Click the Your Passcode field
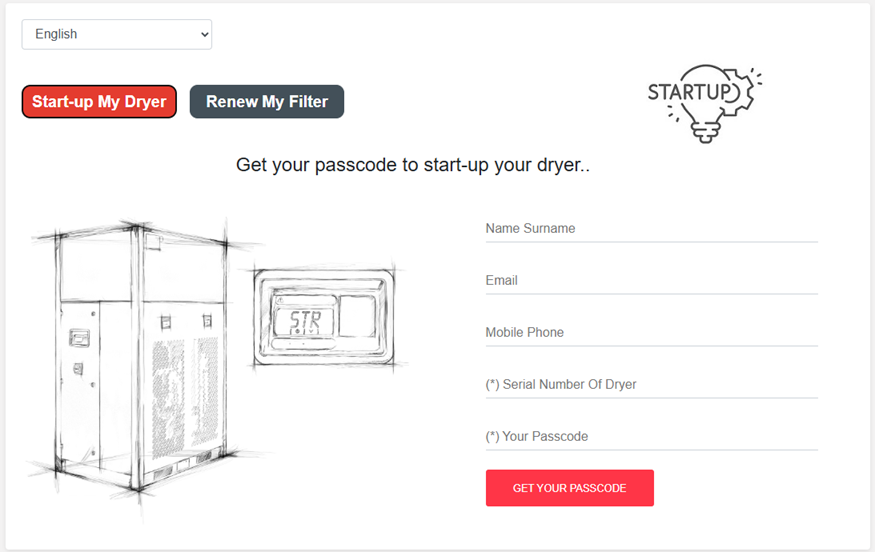 651,437
